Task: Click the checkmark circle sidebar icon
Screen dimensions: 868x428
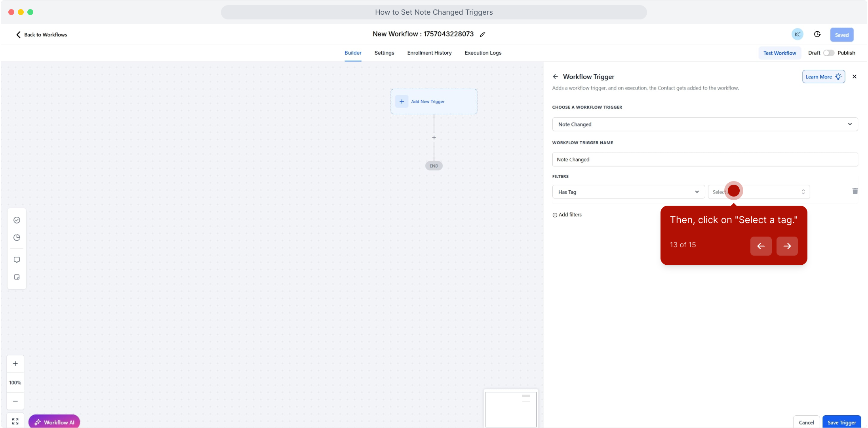Action: pos(17,220)
